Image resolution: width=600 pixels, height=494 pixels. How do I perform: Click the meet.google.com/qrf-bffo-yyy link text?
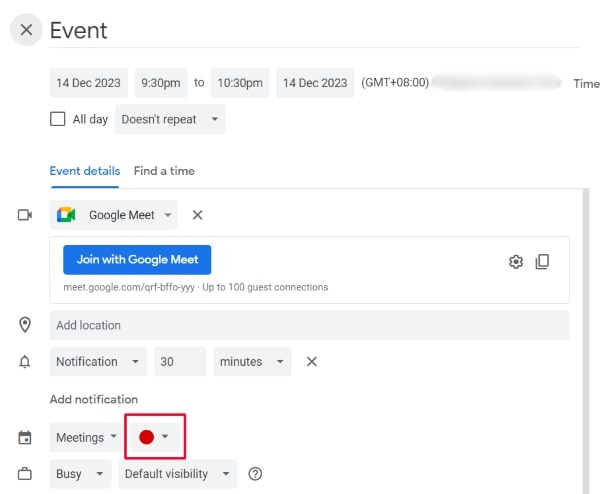pyautogui.click(x=129, y=287)
